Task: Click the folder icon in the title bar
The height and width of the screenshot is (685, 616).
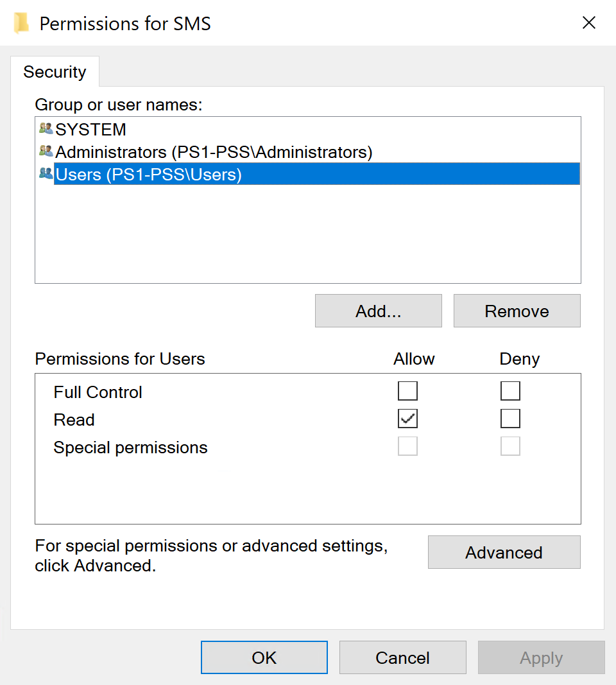Action: click(x=21, y=22)
